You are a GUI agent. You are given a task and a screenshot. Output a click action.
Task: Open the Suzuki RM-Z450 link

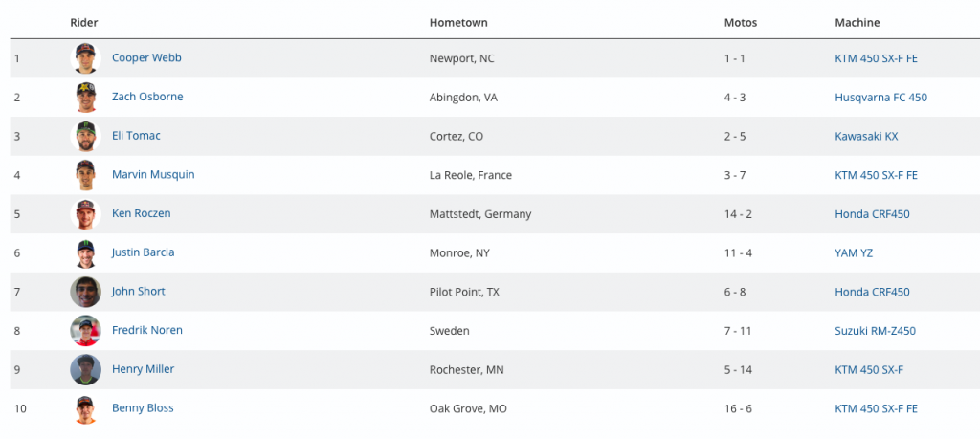click(875, 331)
